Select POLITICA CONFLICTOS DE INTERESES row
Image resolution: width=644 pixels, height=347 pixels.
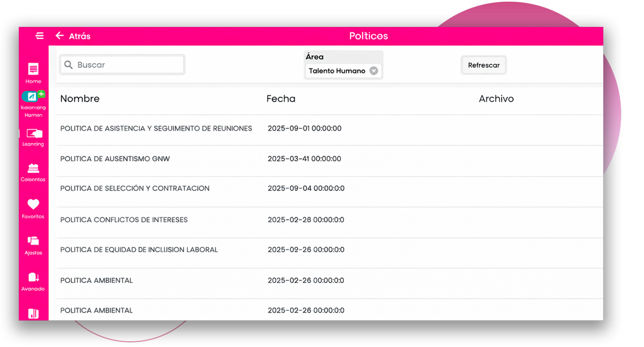(124, 220)
